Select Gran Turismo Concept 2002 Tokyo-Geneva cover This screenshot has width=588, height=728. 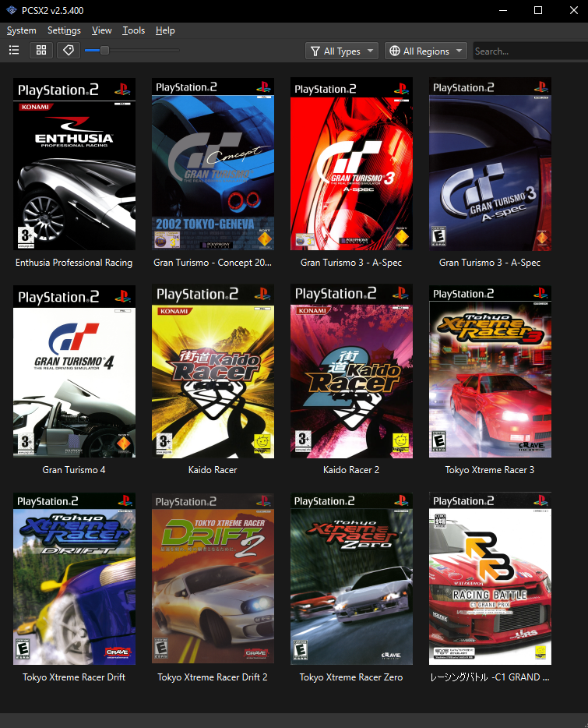point(213,164)
